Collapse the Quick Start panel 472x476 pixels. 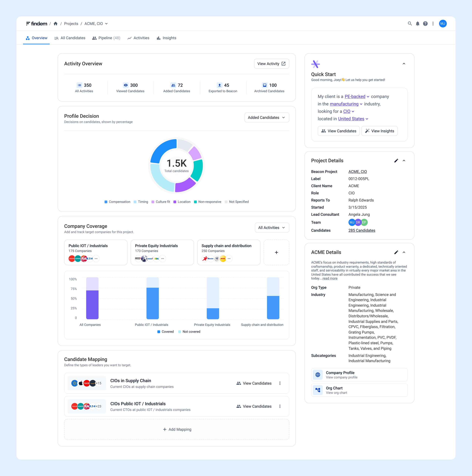click(404, 64)
